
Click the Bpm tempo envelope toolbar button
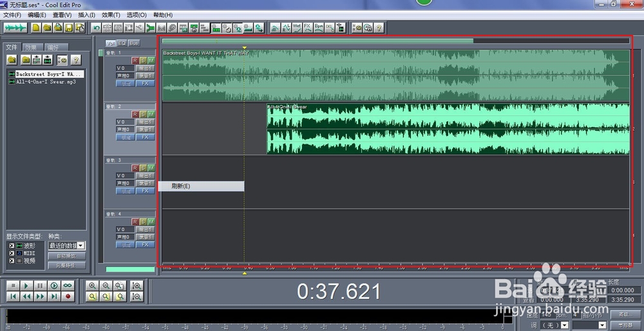tap(319, 28)
